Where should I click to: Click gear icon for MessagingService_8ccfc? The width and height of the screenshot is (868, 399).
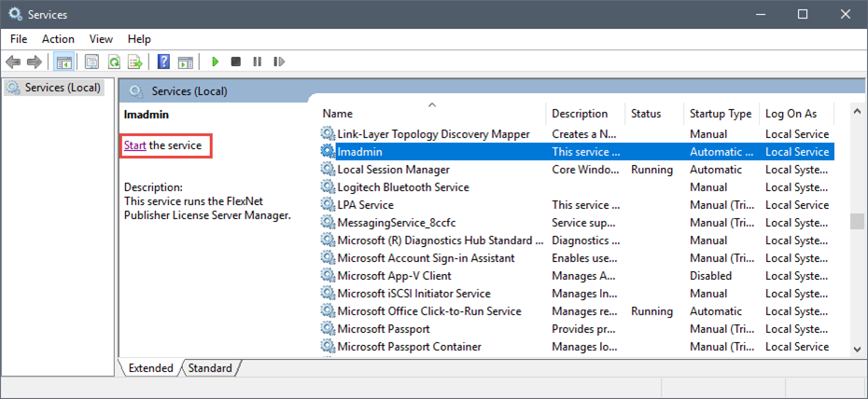pos(329,222)
